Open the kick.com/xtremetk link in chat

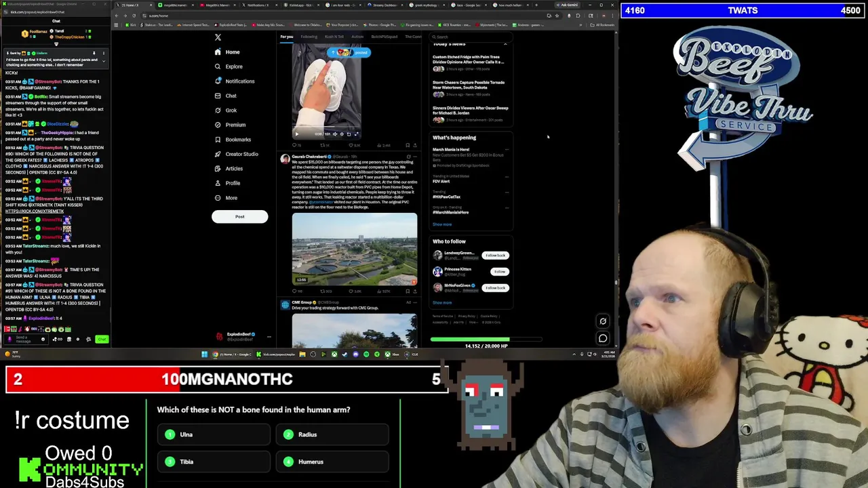pos(35,211)
